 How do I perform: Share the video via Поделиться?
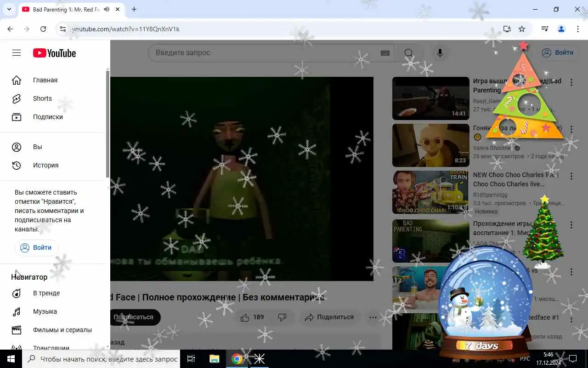(329, 317)
